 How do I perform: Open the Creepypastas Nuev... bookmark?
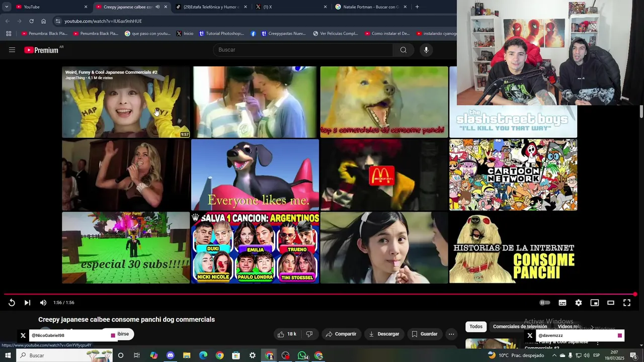tap(283, 34)
